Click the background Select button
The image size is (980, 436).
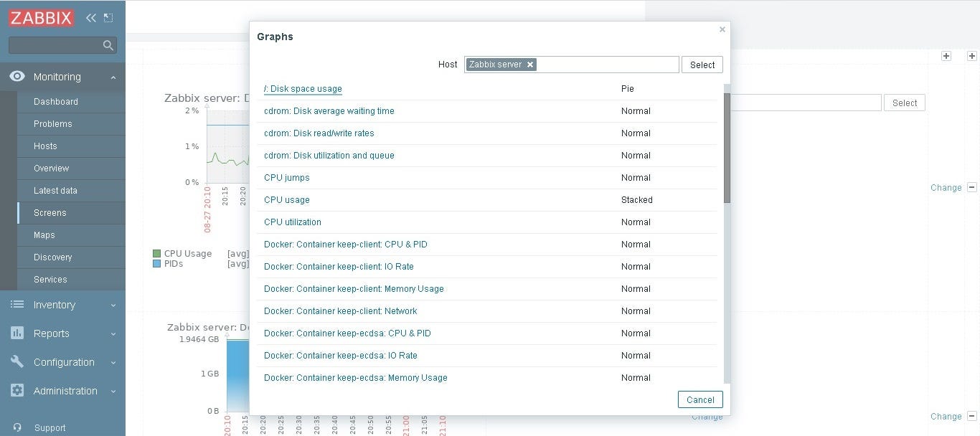tap(905, 103)
